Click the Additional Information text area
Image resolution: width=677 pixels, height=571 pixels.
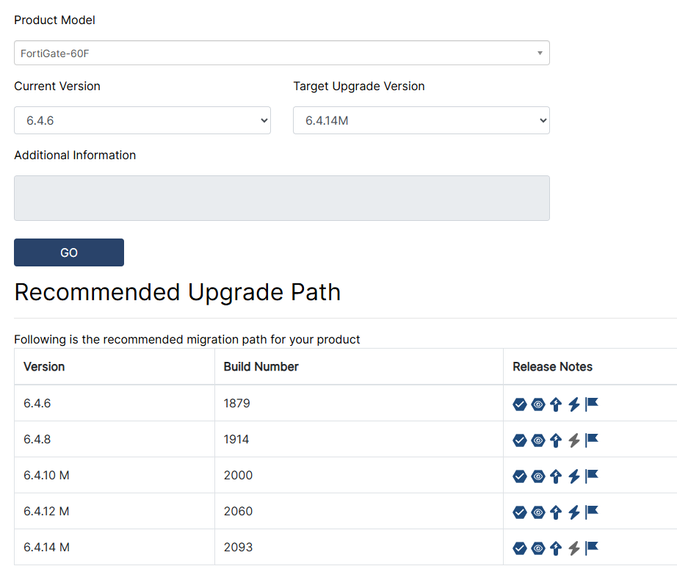tap(281, 198)
